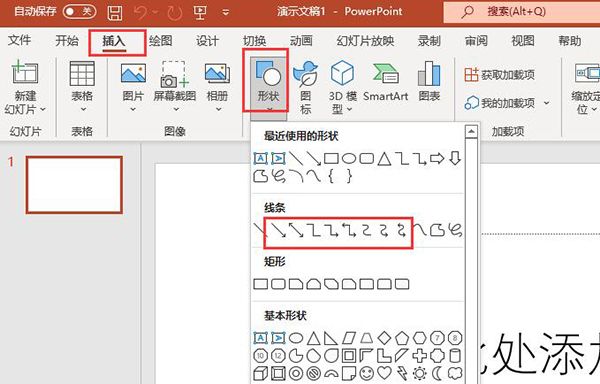Screen dimensions: 600x384
Task: Click the Save floppy disk icon
Action: [115, 13]
